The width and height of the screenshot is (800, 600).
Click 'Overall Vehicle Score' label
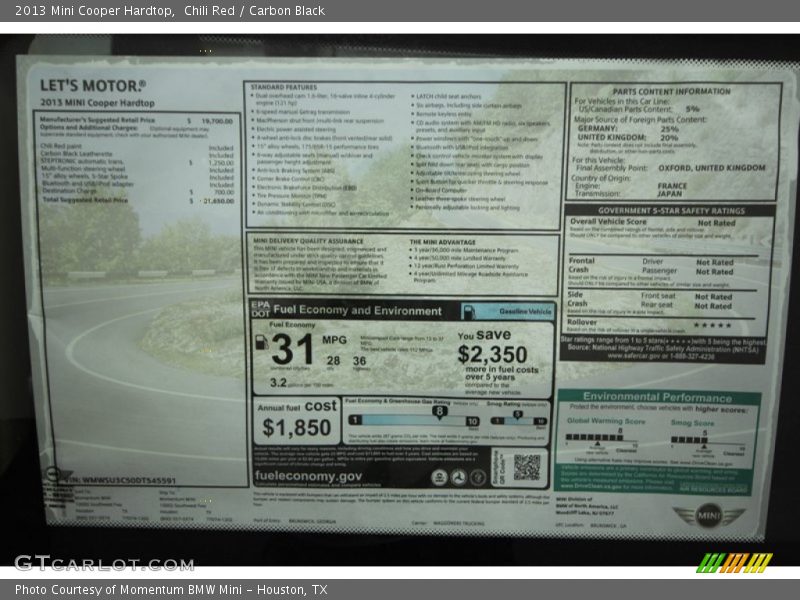(608, 221)
